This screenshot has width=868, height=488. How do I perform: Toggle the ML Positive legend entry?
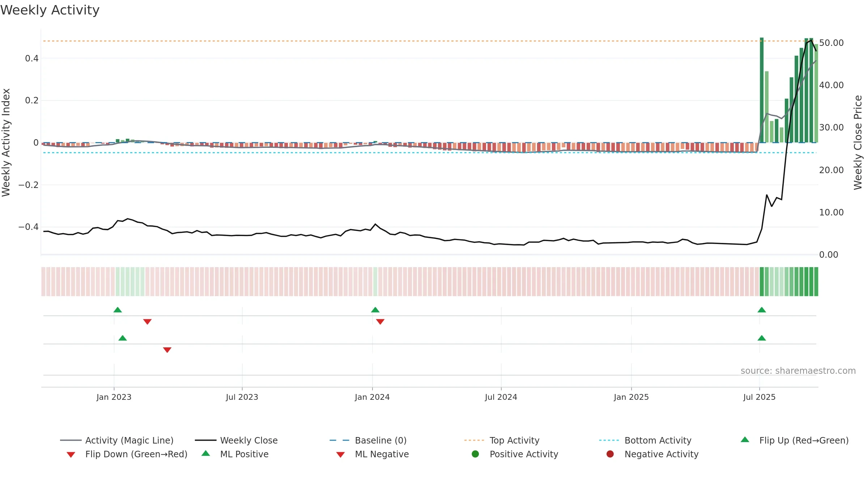click(235, 454)
